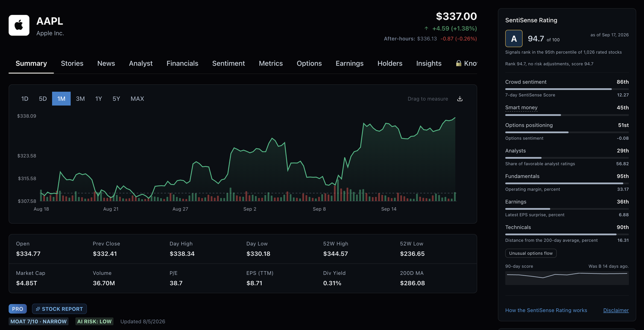
Task: Click the sparkle Stock Report button
Action: point(59,309)
